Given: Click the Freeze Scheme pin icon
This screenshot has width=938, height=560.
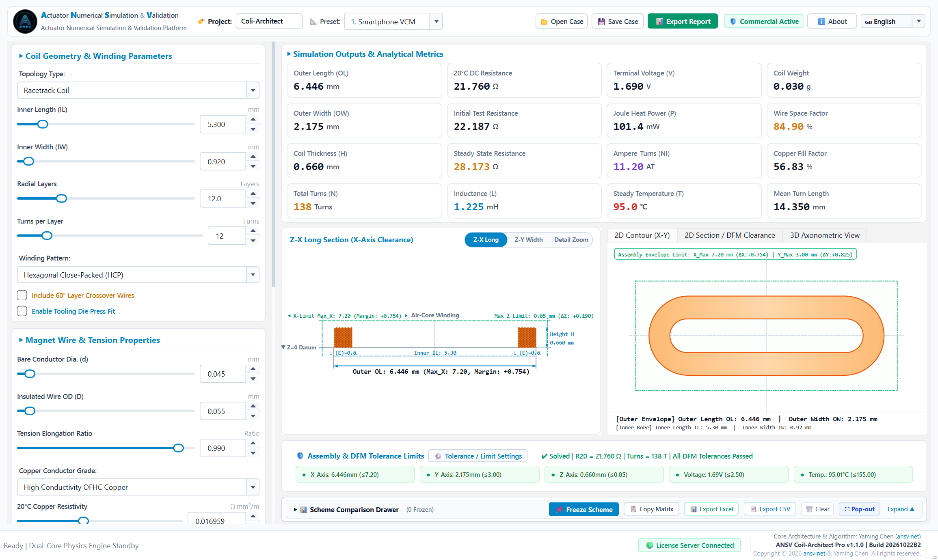Looking at the screenshot, I should pos(559,509).
